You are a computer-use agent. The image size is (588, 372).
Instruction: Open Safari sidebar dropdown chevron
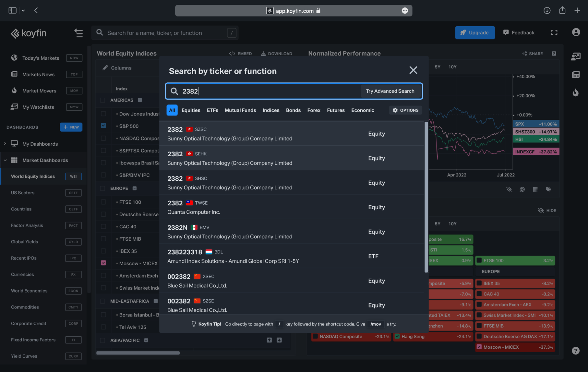(x=23, y=11)
